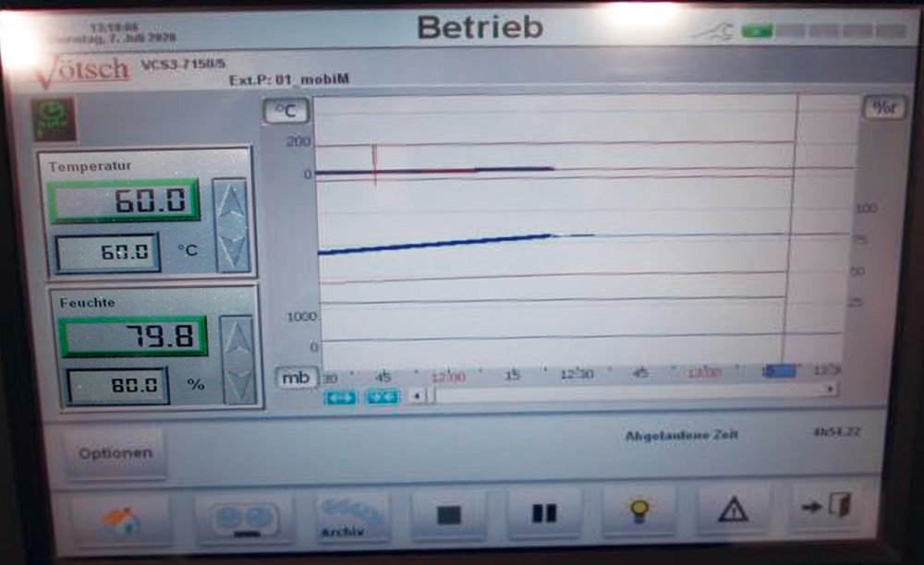Click the logout door arrow icon

(826, 507)
